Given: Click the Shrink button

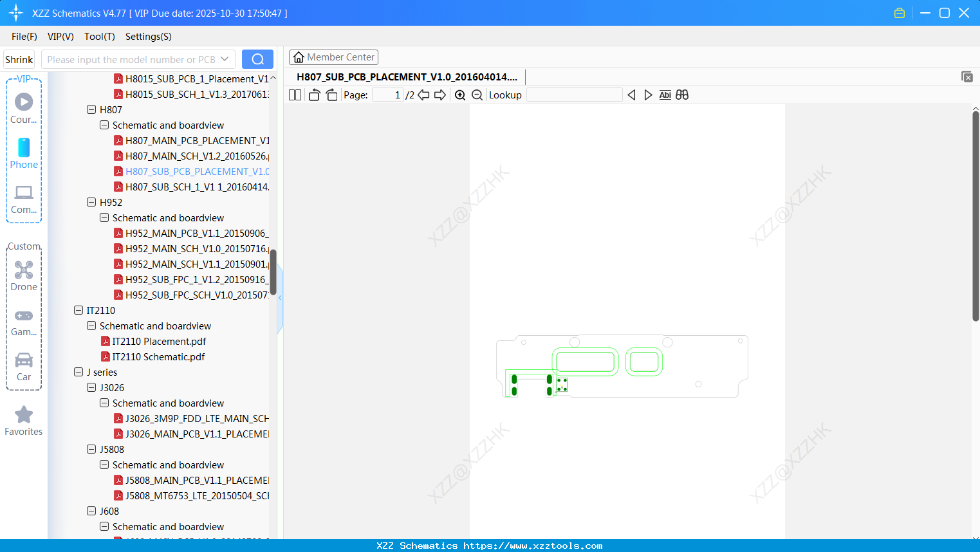Looking at the screenshot, I should [x=19, y=59].
